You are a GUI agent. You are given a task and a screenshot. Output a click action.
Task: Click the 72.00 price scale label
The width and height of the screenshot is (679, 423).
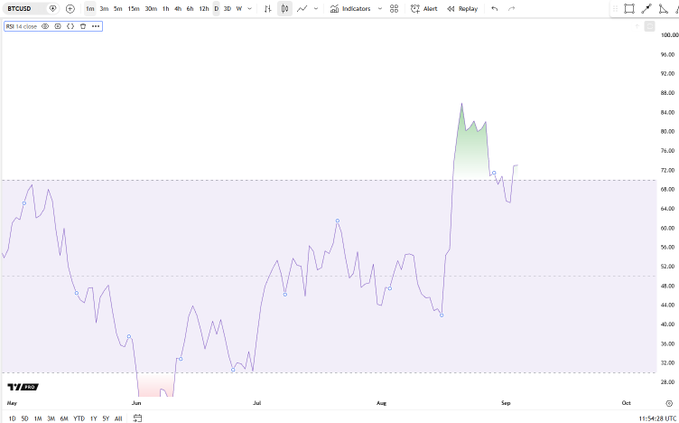pos(668,170)
